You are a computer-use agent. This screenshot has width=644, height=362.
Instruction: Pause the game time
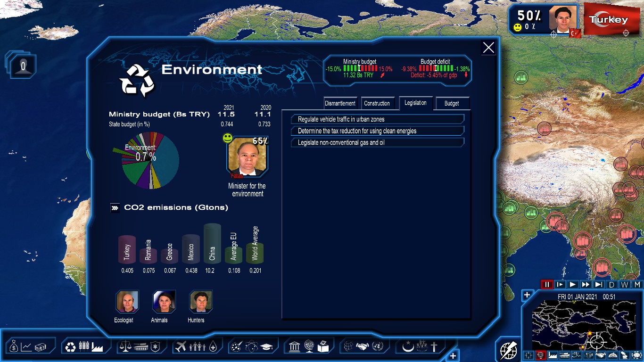(x=547, y=284)
